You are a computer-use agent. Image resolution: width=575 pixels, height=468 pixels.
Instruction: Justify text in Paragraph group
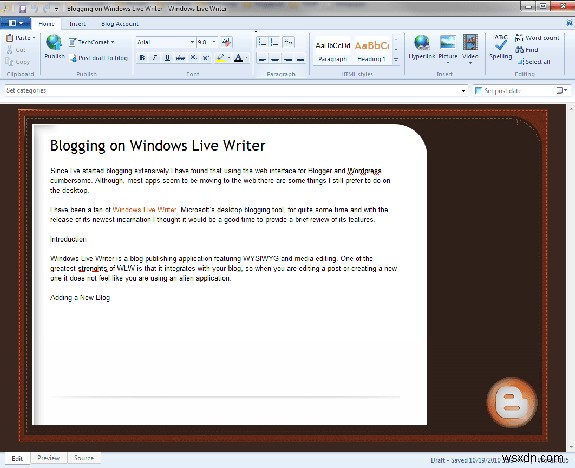300,59
